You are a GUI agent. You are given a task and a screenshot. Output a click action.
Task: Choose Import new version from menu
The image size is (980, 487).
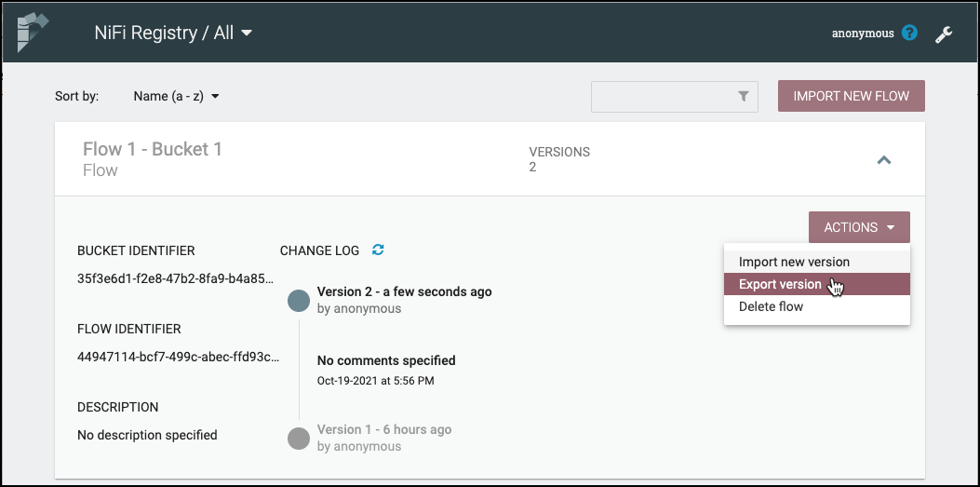794,262
